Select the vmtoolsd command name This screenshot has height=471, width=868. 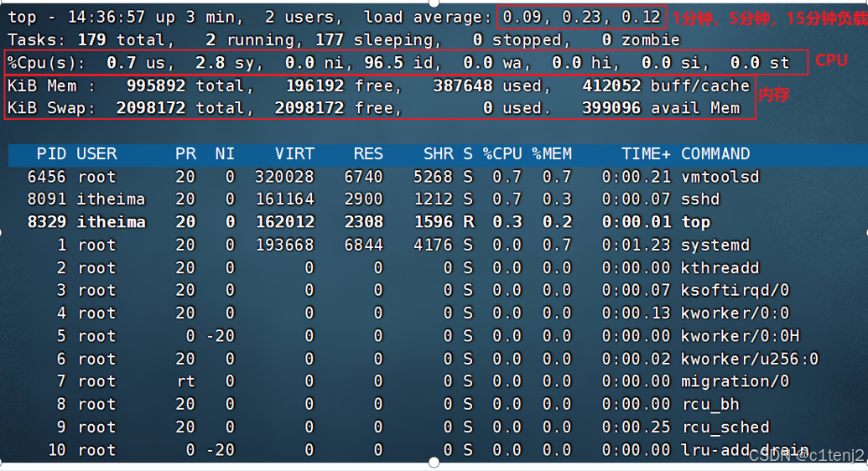pyautogui.click(x=720, y=177)
